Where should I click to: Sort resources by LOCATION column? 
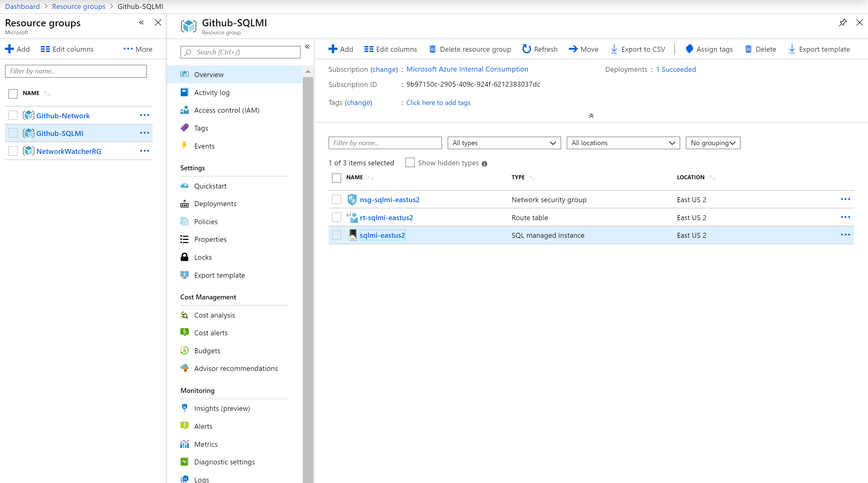pos(712,178)
